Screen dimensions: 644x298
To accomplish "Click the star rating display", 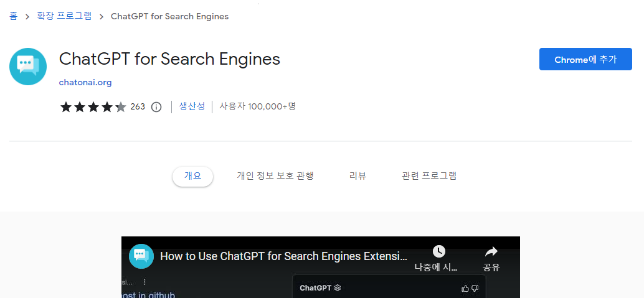I will pos(93,107).
